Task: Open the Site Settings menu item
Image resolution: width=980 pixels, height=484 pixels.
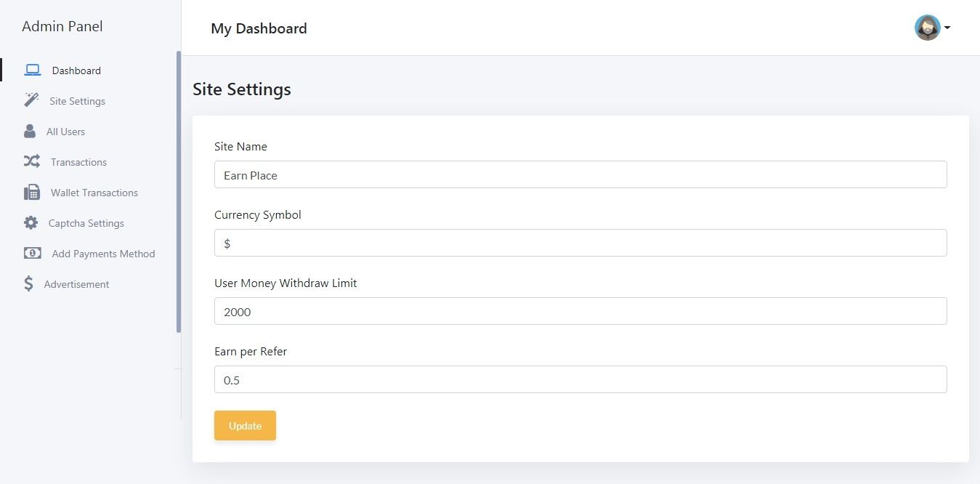Action: click(x=77, y=101)
